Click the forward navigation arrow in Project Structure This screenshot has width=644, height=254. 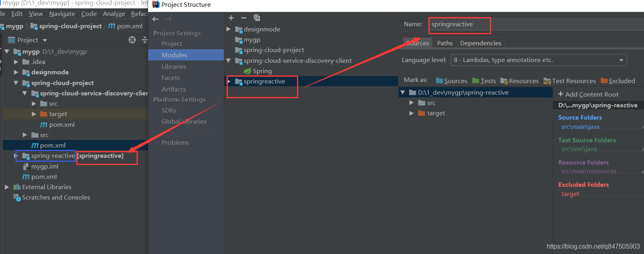[x=168, y=19]
